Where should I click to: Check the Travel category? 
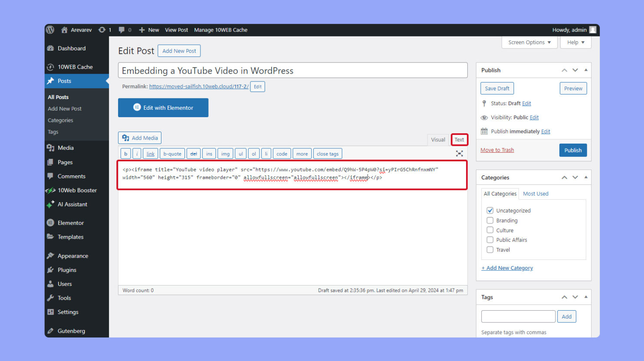490,249
